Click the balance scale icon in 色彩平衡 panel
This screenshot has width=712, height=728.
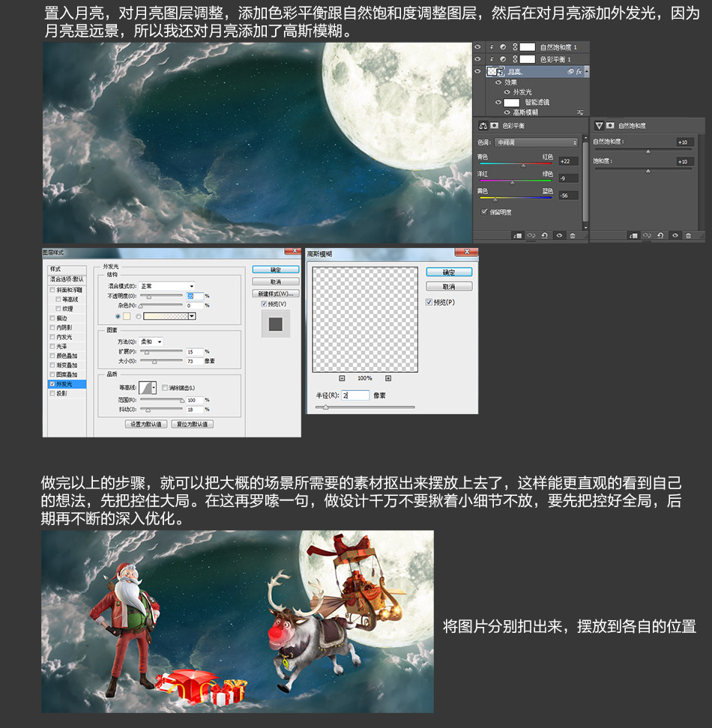483,125
